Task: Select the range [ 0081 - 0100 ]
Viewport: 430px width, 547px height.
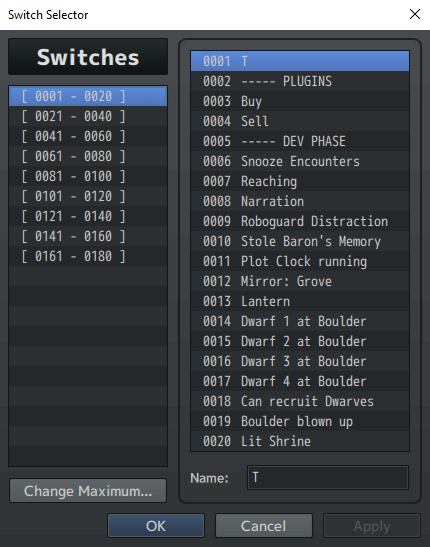Action: point(88,176)
